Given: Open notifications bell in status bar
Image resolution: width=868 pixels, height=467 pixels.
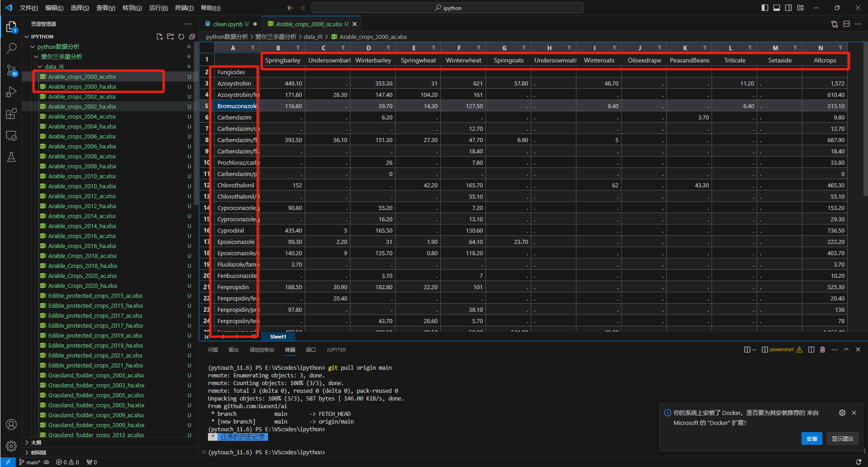Looking at the screenshot, I should [859, 462].
